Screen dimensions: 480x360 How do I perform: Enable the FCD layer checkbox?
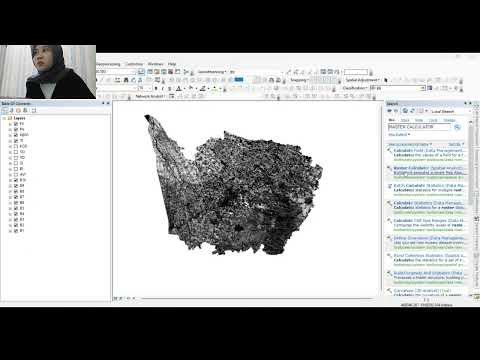tap(16, 146)
